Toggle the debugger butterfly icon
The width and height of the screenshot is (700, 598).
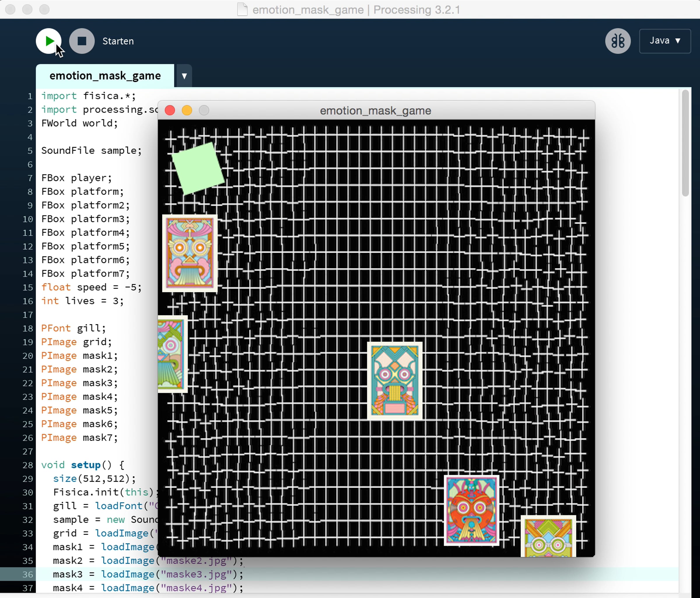[x=617, y=41]
